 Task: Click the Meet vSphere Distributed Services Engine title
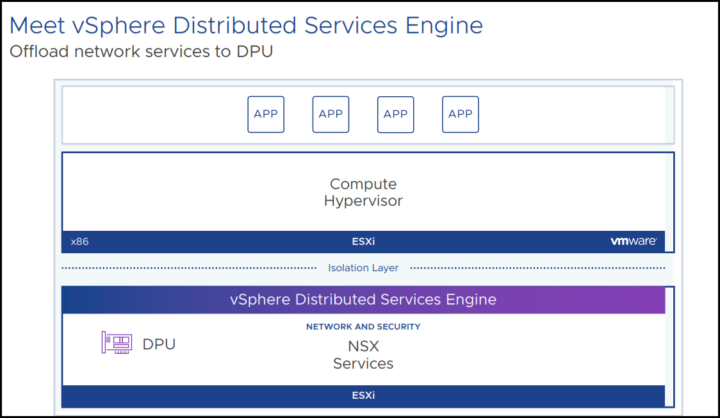pos(246,25)
